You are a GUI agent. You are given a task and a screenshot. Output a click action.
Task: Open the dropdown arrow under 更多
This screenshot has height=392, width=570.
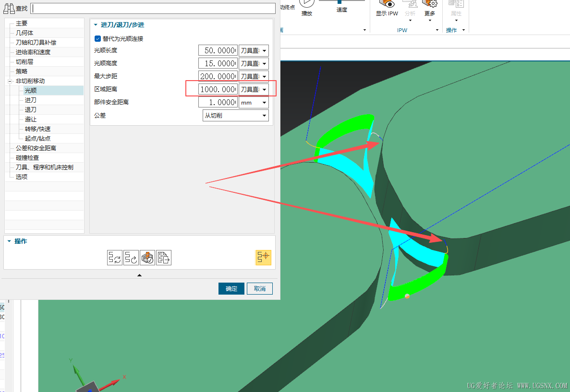pyautogui.click(x=430, y=20)
